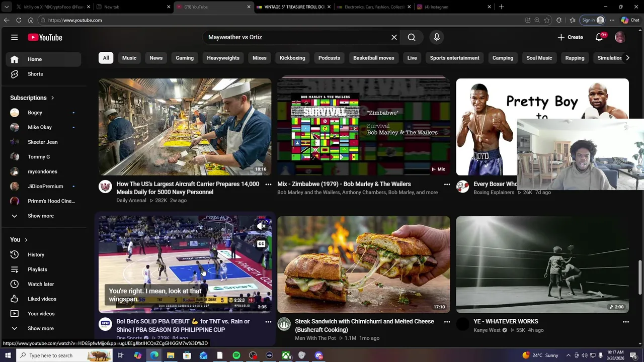Image resolution: width=644 pixels, height=362 pixels.
Task: Open Watch later list
Action: point(43,284)
